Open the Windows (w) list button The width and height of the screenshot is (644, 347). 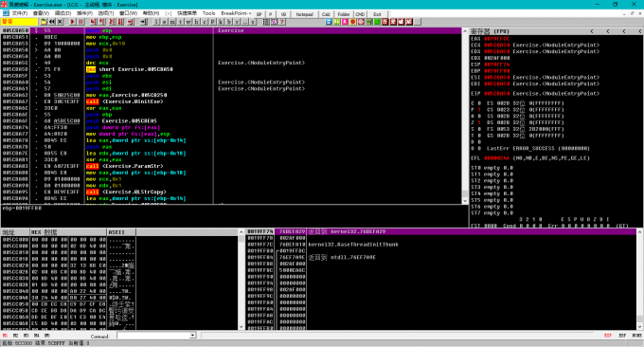(188, 22)
